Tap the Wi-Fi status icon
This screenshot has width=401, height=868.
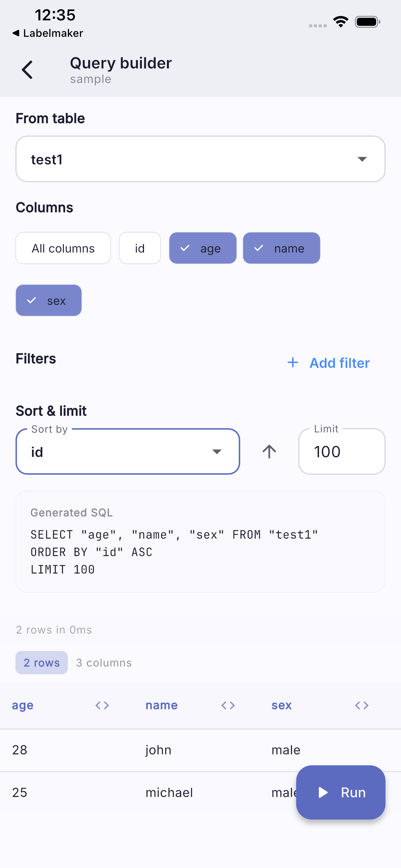coord(341,22)
